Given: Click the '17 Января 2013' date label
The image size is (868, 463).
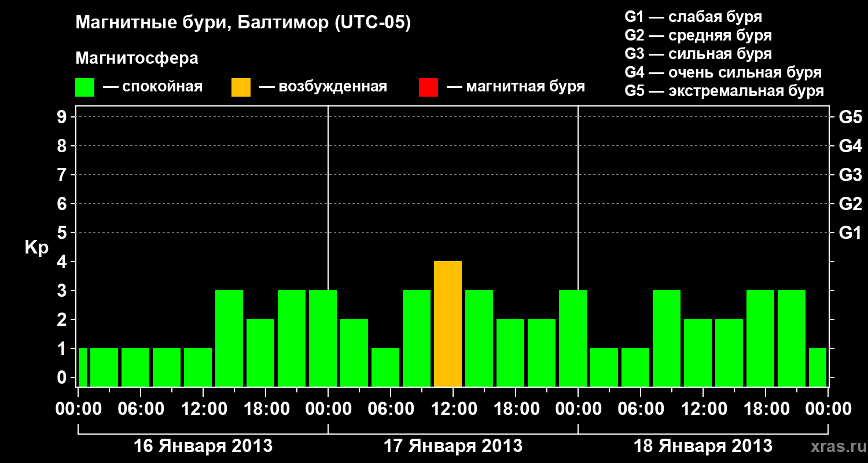Looking at the screenshot, I should [x=453, y=446].
